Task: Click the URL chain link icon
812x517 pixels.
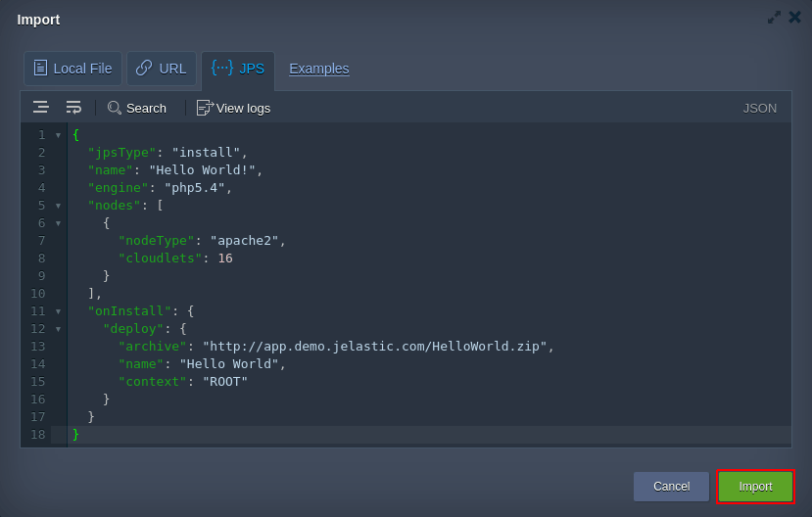Action: point(144,69)
